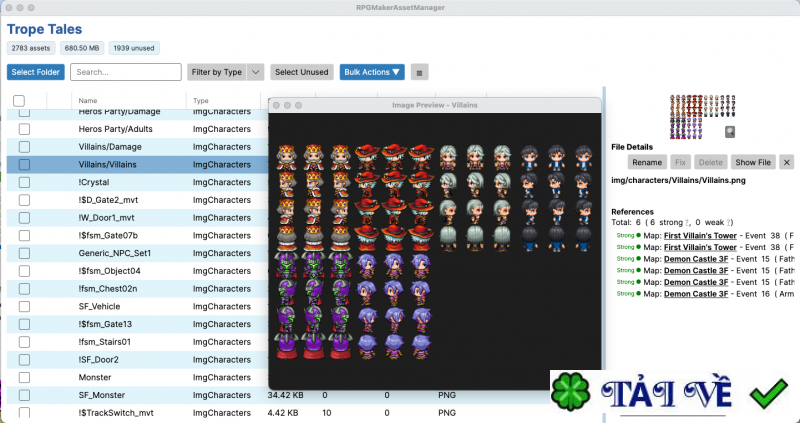
Task: Sort by the Name column header
Action: (88, 101)
